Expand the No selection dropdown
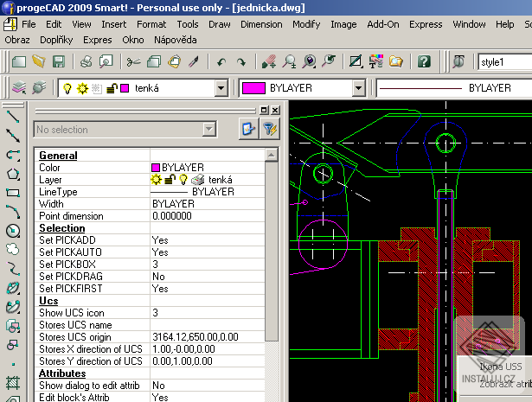 tap(208, 130)
